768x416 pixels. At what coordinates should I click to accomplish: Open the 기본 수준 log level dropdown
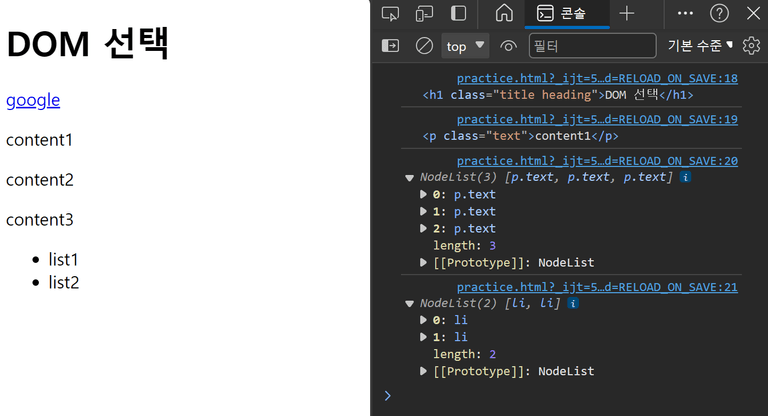coord(700,46)
